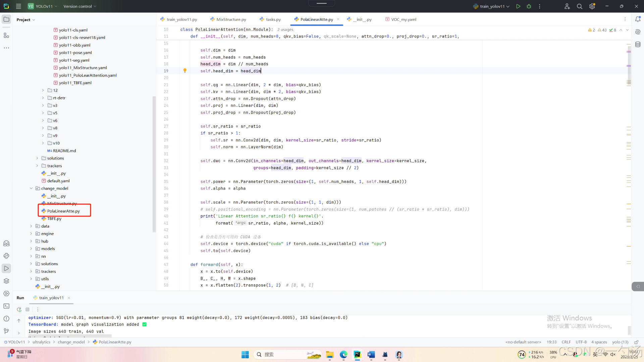Click the rerun icon in Run panel

coord(19,310)
